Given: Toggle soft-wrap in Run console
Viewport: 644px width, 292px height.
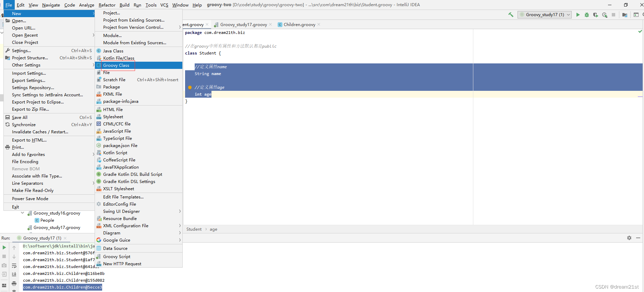Looking at the screenshot, I should (14, 266).
